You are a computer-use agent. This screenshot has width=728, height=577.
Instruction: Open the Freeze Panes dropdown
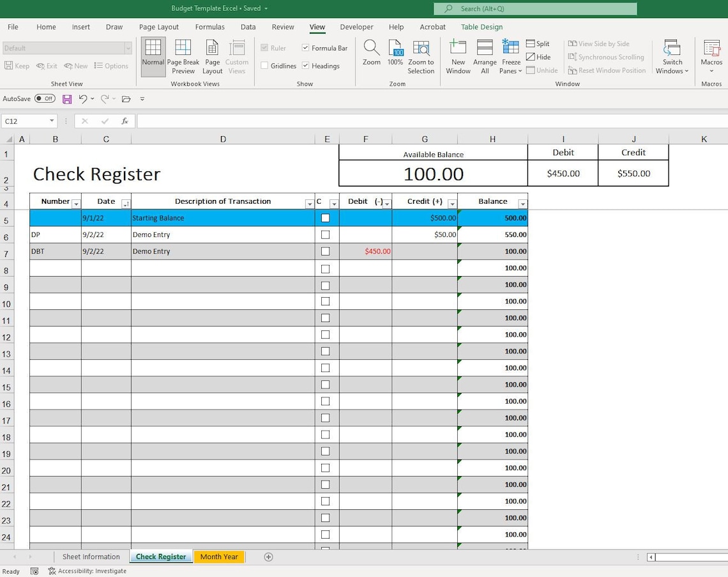510,56
